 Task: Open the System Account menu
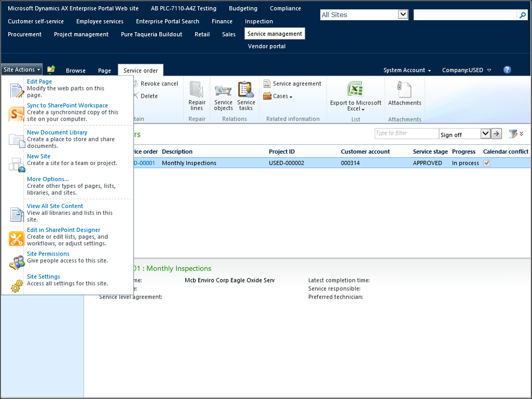point(407,70)
